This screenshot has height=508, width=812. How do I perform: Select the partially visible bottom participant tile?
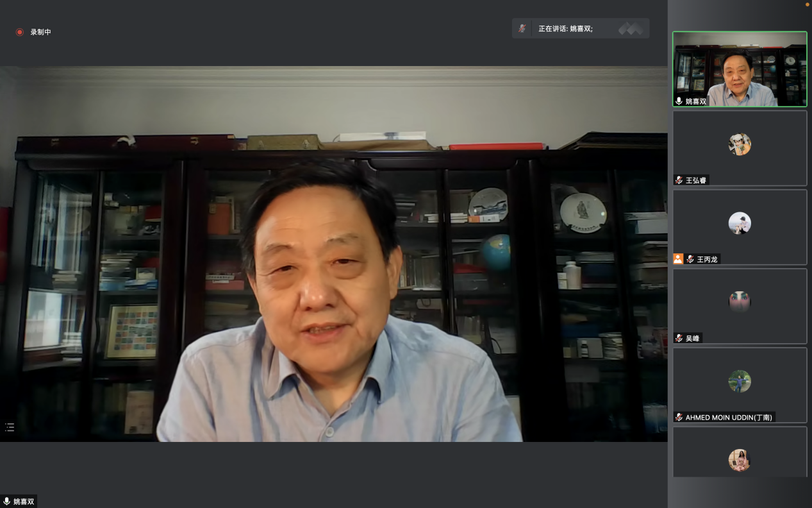pos(740,453)
